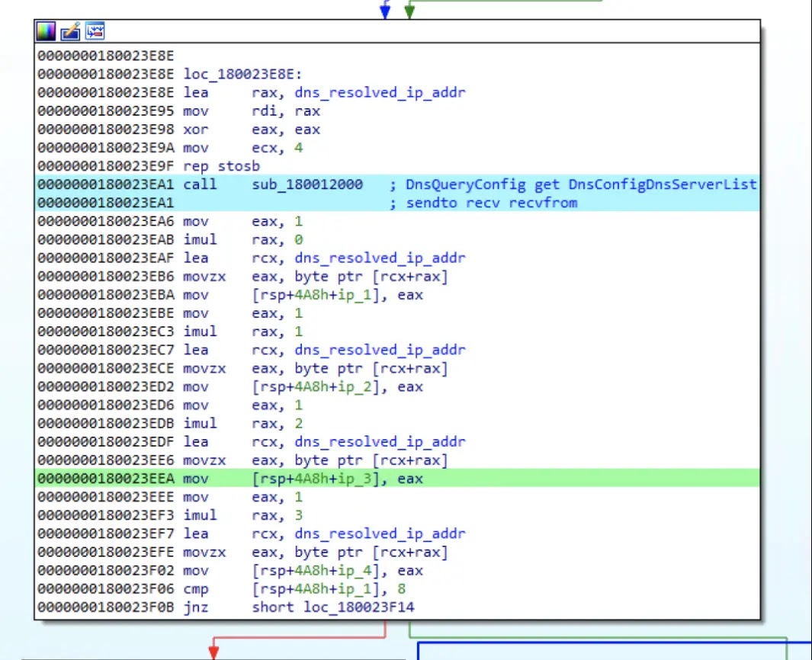Select movzx at address 180023EFE
The height and width of the screenshot is (660, 812).
tap(316, 552)
